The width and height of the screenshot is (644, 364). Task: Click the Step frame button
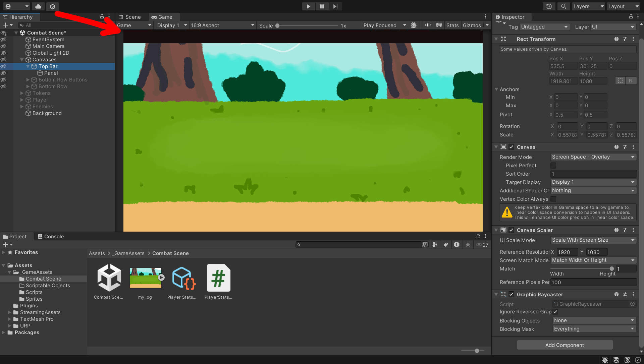335,6
